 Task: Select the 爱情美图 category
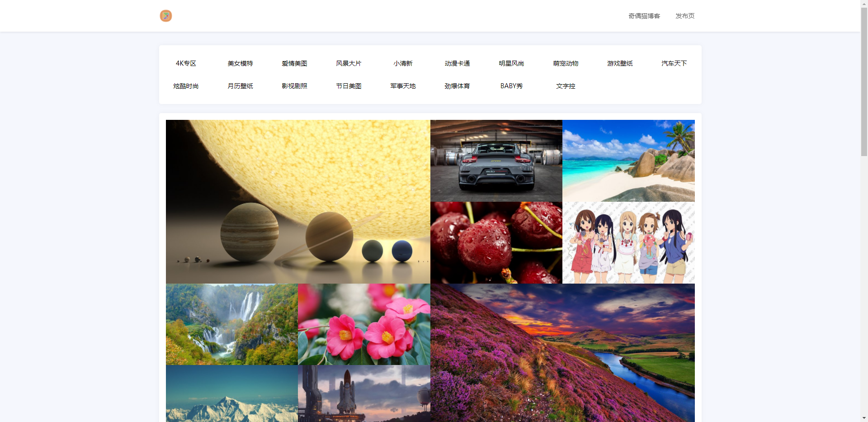pos(294,63)
